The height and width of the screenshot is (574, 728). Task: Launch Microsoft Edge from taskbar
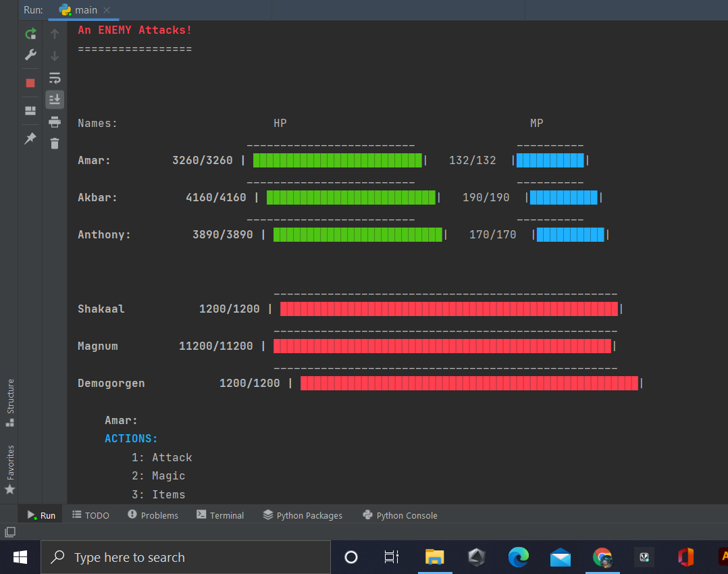(x=518, y=557)
